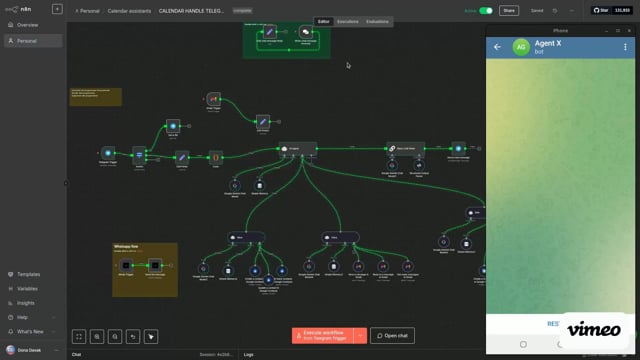
Task: Open Telegram chat options three-dot menu
Action: (x=625, y=47)
